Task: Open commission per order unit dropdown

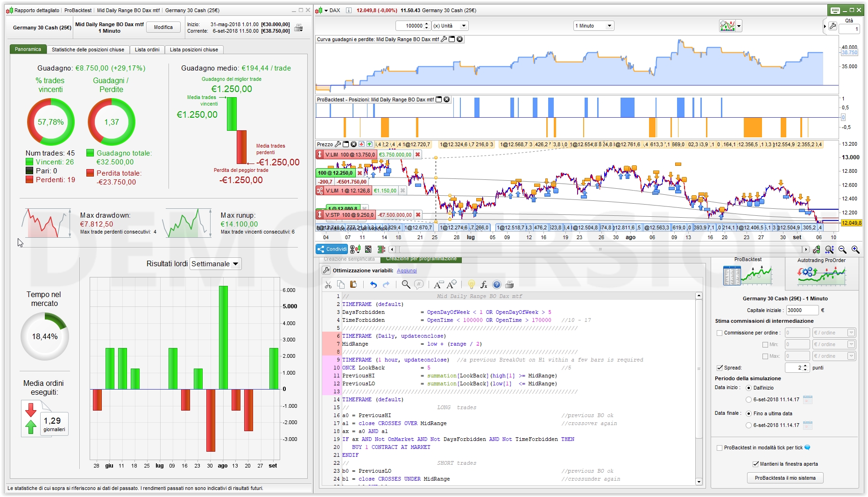Action: (x=834, y=333)
